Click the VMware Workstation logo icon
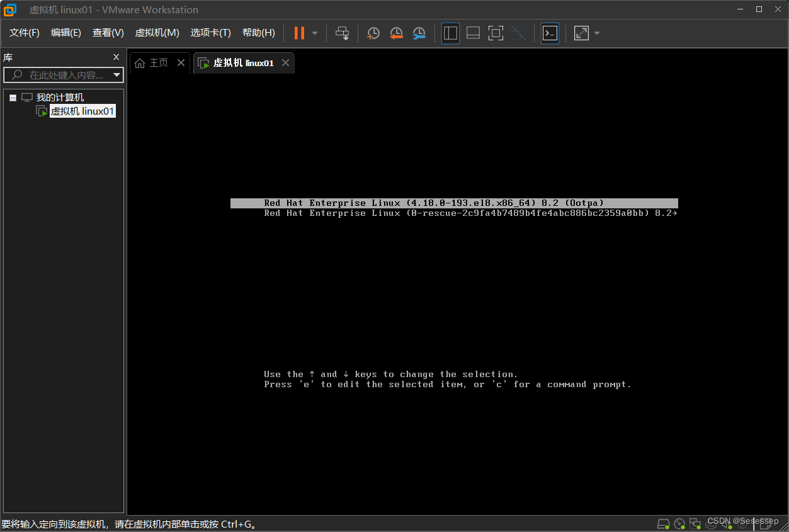The image size is (789, 532). tap(10, 9)
